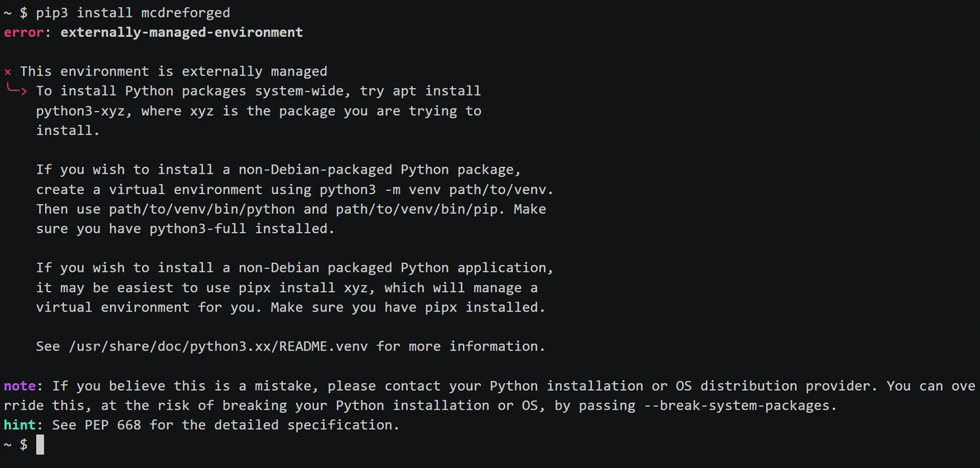Click the 'This environment is externally managed' line
Screen dimensions: 980x468
coord(173,72)
